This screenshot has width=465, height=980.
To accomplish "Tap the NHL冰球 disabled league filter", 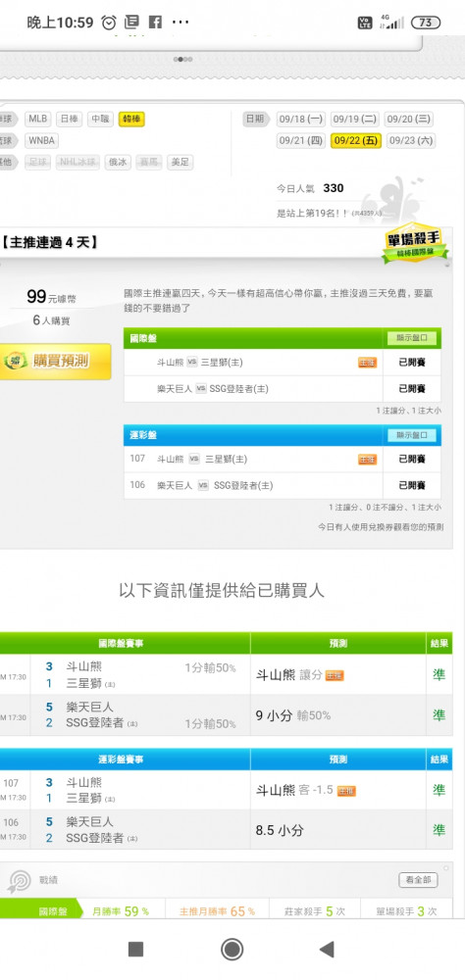I will (x=77, y=163).
